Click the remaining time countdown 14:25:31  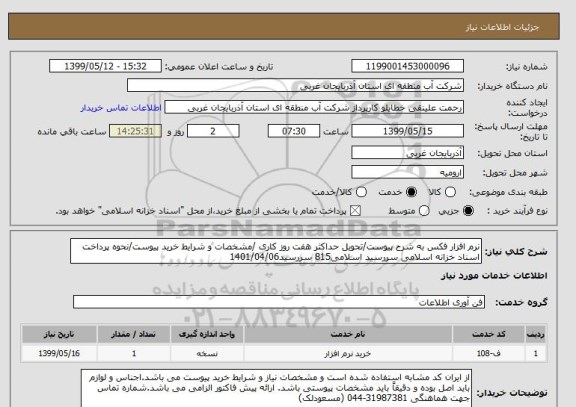(136, 131)
